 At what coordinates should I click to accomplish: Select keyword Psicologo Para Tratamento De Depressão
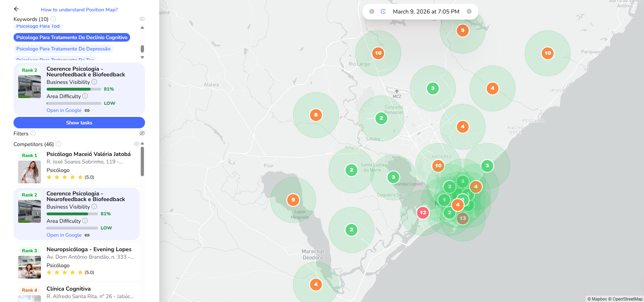[63, 49]
